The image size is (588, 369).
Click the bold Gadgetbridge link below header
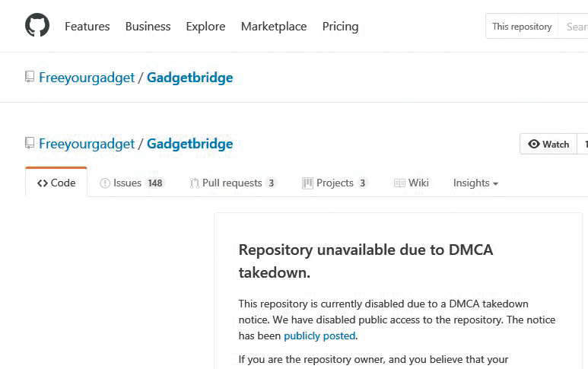pos(189,144)
